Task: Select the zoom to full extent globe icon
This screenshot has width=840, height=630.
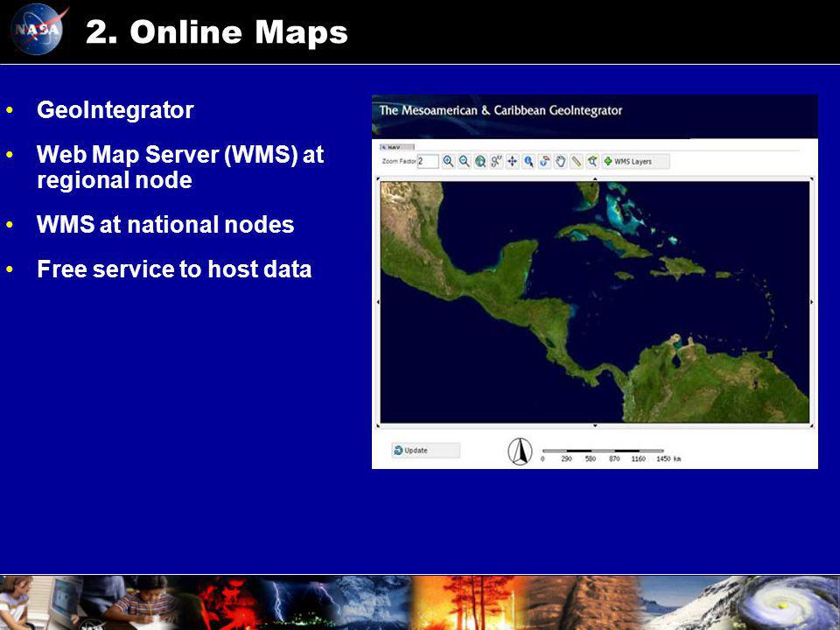Action: click(x=480, y=161)
